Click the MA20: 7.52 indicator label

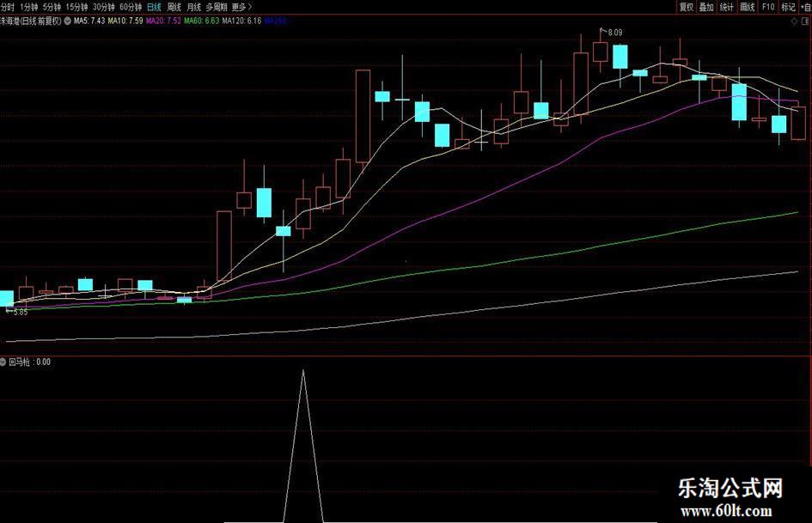click(x=163, y=21)
